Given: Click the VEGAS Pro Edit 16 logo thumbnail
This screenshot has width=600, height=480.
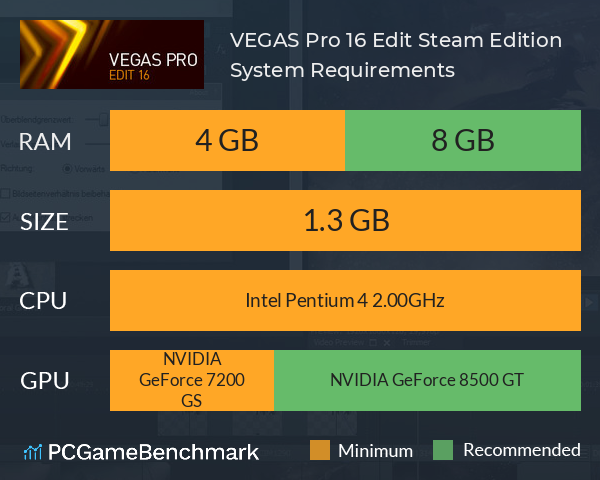Looking at the screenshot, I should point(112,54).
